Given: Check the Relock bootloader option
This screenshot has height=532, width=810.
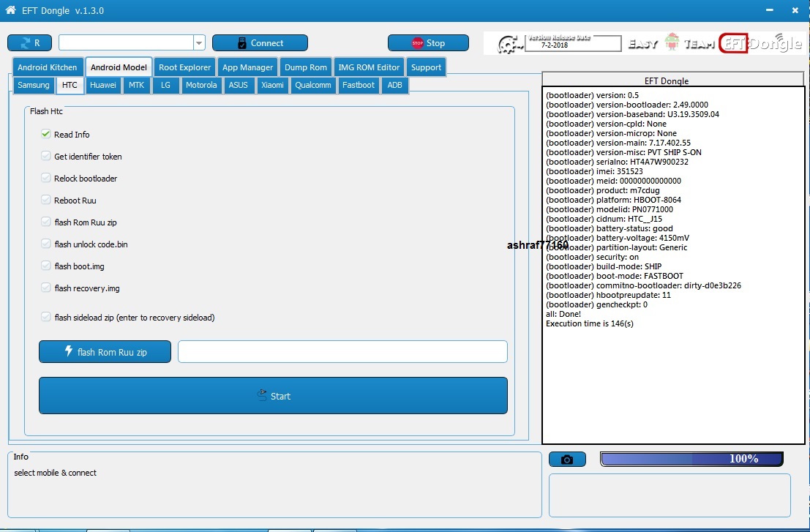Looking at the screenshot, I should tap(46, 178).
